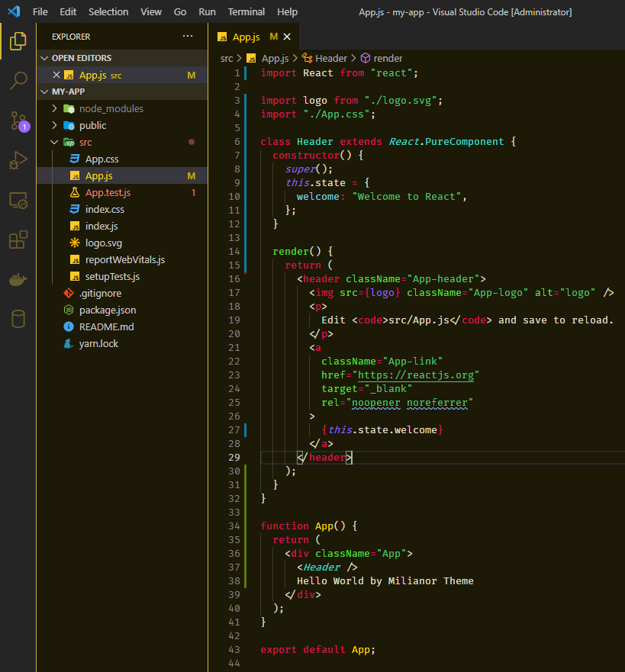625x672 pixels.
Task: Open the Explorer view in activity bar
Action: coord(18,41)
